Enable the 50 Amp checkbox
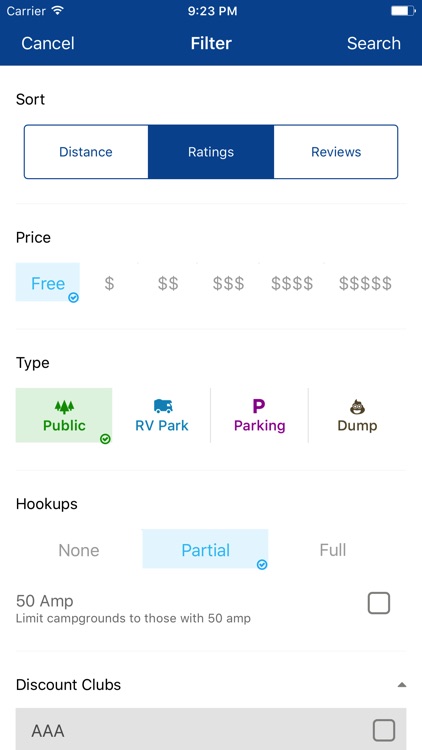Image resolution: width=422 pixels, height=750 pixels. pos(379,603)
